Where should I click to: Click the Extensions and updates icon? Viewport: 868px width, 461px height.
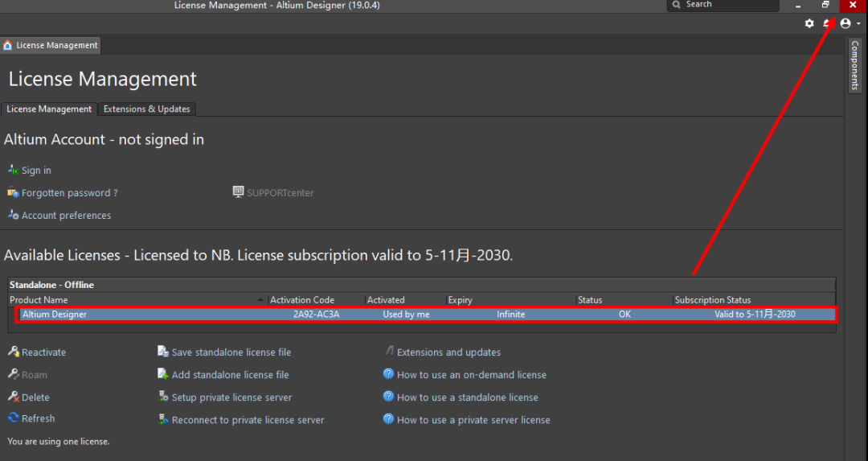click(x=389, y=352)
